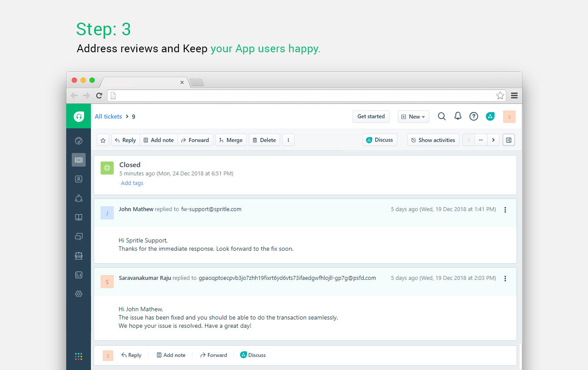Open the Reports chart icon in sidebar

79,275
